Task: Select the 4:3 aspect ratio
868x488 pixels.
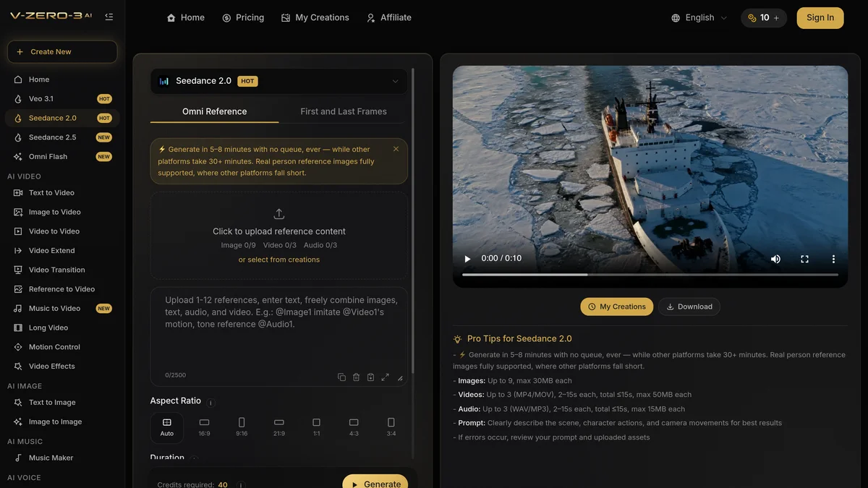Action: (x=354, y=427)
